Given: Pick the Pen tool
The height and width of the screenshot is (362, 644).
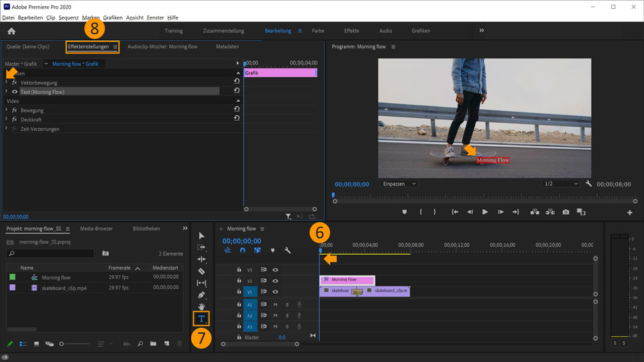Looking at the screenshot, I should [x=201, y=295].
